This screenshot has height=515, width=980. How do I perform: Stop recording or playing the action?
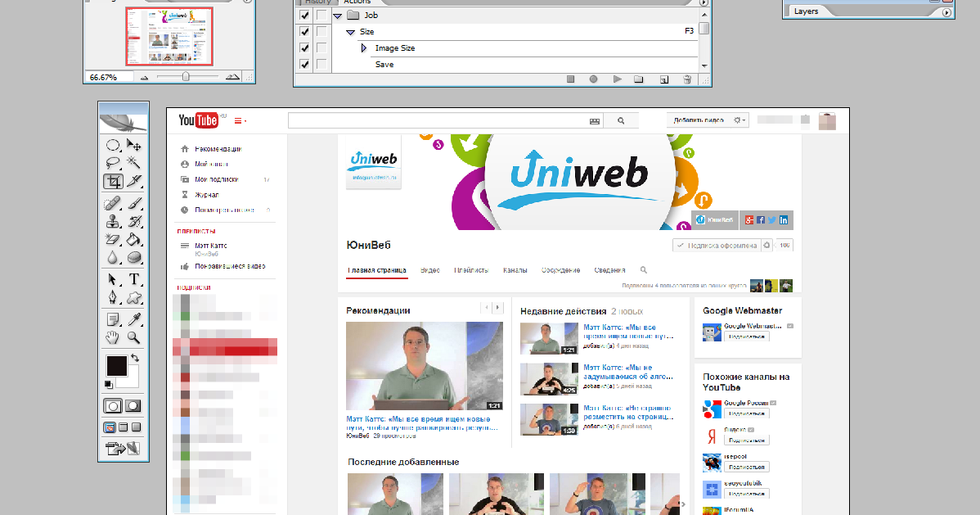tap(571, 79)
